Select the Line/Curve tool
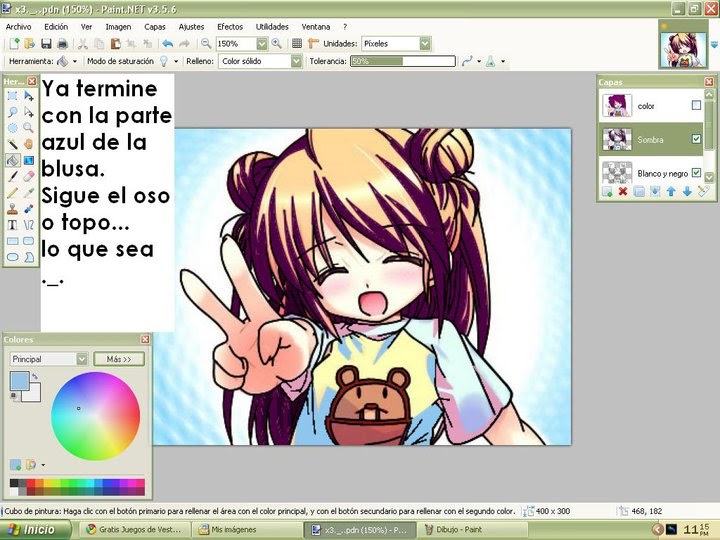This screenshot has width=720, height=540. (x=28, y=225)
